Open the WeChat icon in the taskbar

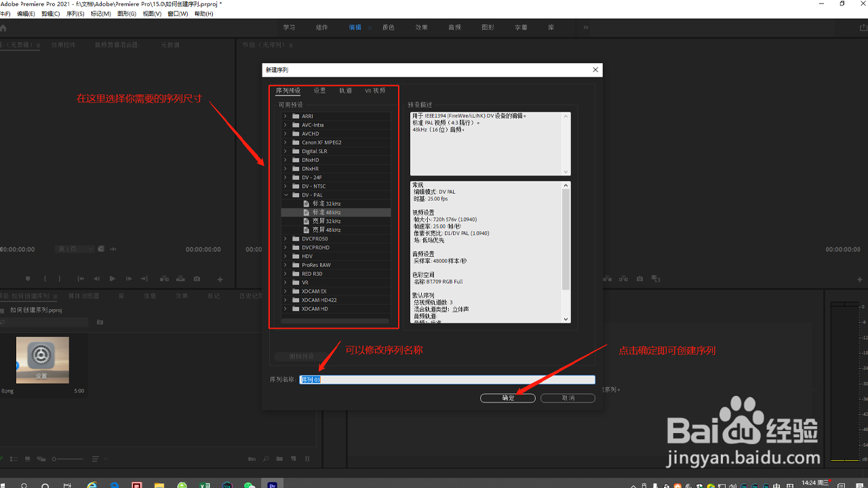coord(250,484)
